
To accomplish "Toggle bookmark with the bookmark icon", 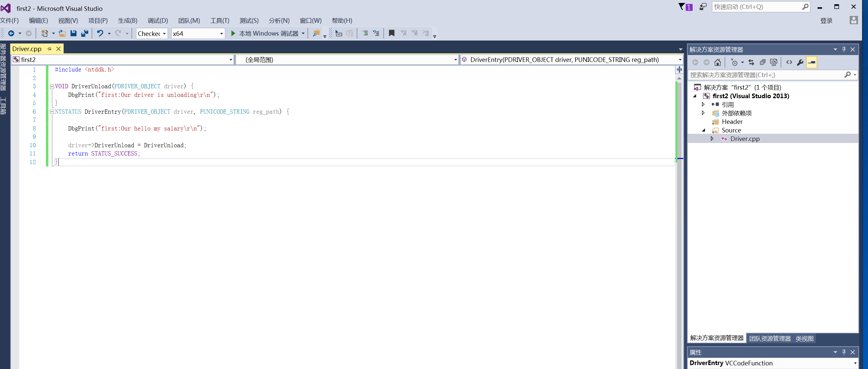I will [392, 33].
